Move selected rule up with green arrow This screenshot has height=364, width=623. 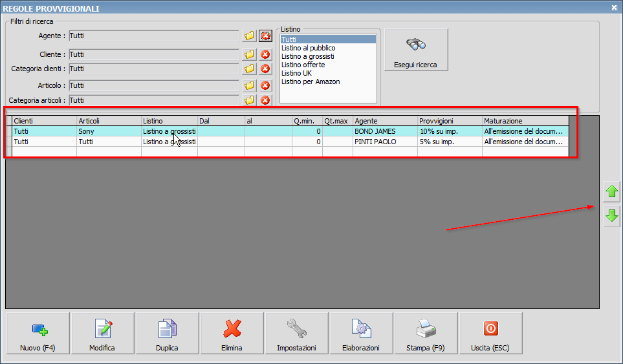(612, 192)
